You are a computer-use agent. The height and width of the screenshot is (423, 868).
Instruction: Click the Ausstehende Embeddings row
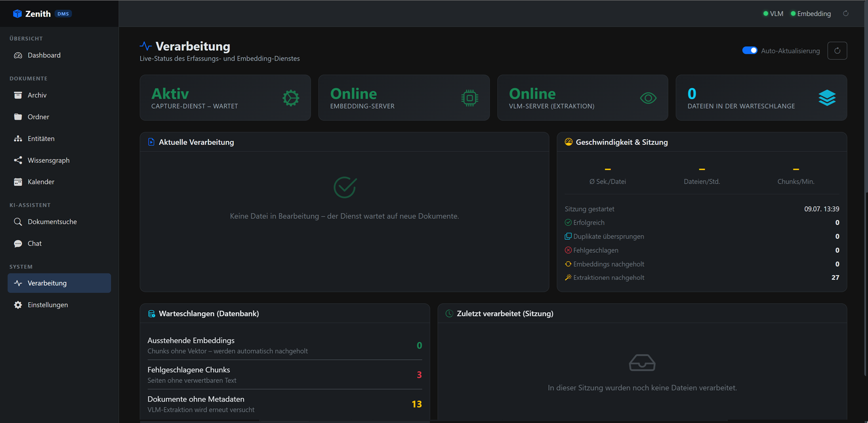(x=285, y=345)
